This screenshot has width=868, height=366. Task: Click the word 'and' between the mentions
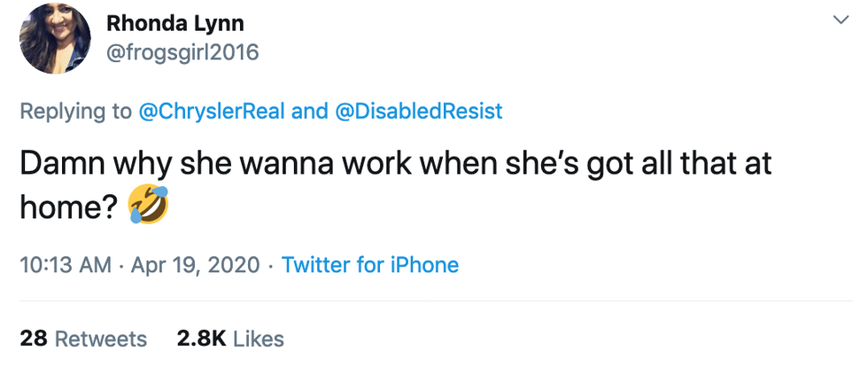pos(309,111)
